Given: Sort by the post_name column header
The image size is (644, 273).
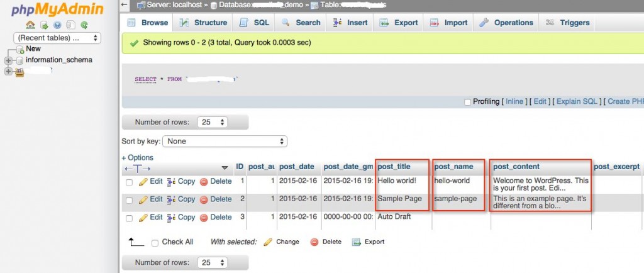Looking at the screenshot, I should pos(453,167).
